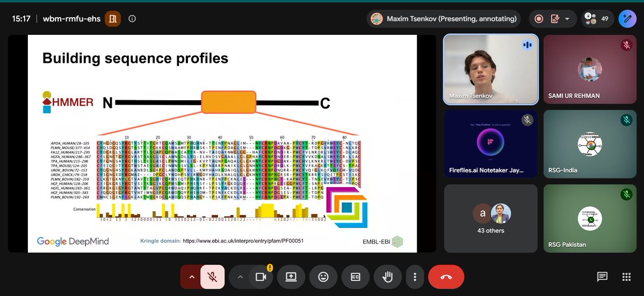The image size is (644, 296).
Task: Select Fireflies.ai Notetaker tile
Action: tap(491, 144)
